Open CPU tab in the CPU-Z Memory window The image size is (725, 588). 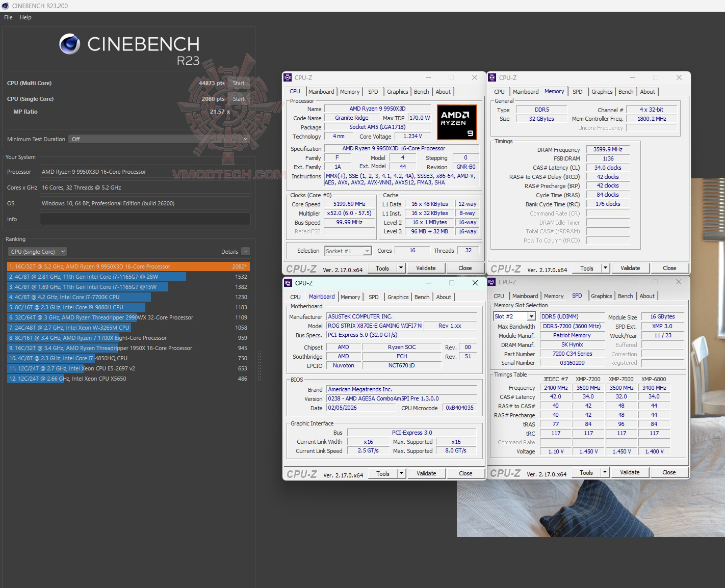pos(500,92)
